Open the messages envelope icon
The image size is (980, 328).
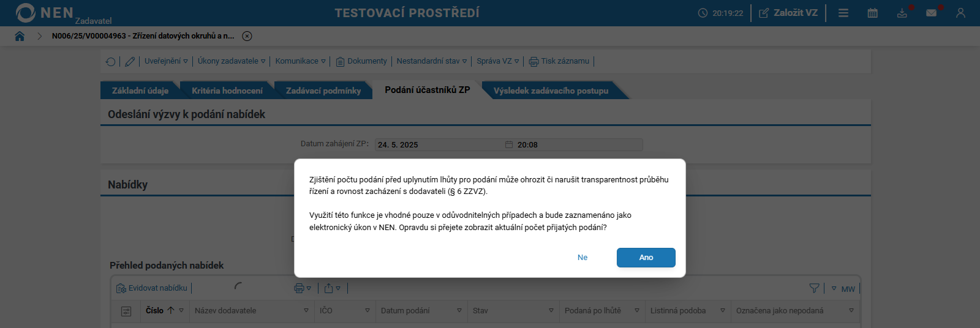[931, 13]
